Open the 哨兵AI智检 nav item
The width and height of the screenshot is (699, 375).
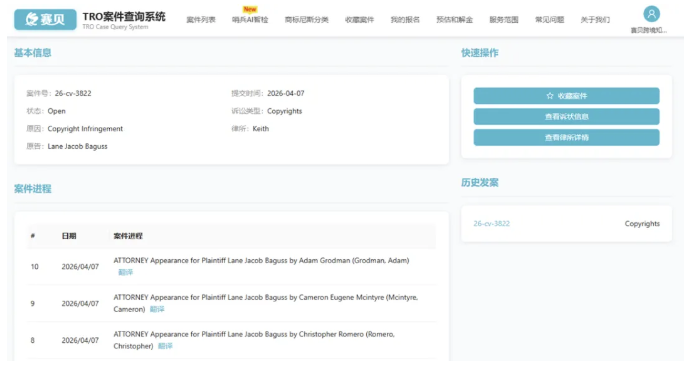point(250,20)
